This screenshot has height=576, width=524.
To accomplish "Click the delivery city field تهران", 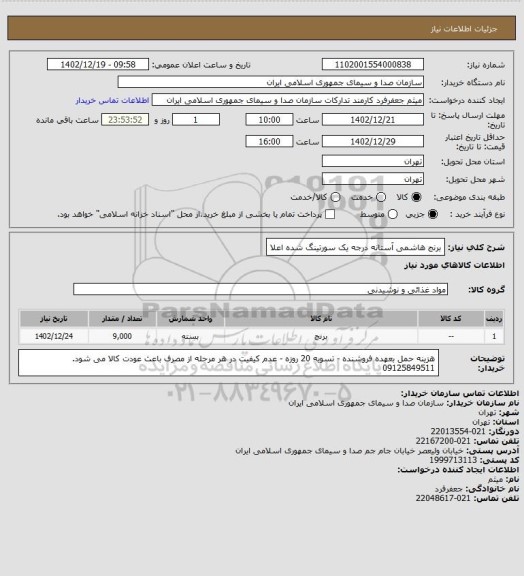I will (x=373, y=179).
